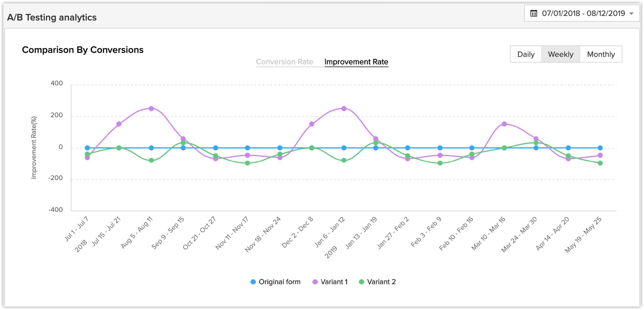Click Variant 2 point at Nov 11 - Nov 17
Viewport: 644px width, 310px height.
tap(247, 163)
